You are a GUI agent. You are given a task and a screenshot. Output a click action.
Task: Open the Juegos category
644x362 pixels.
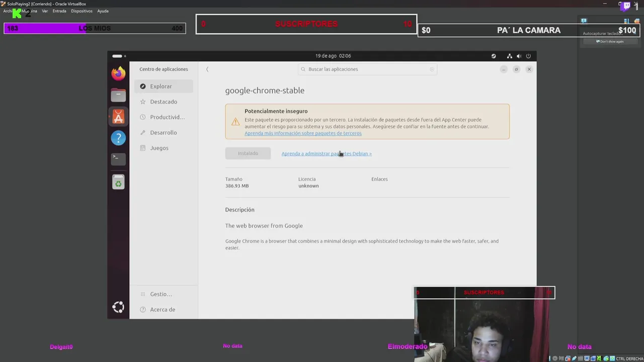coord(164,148)
